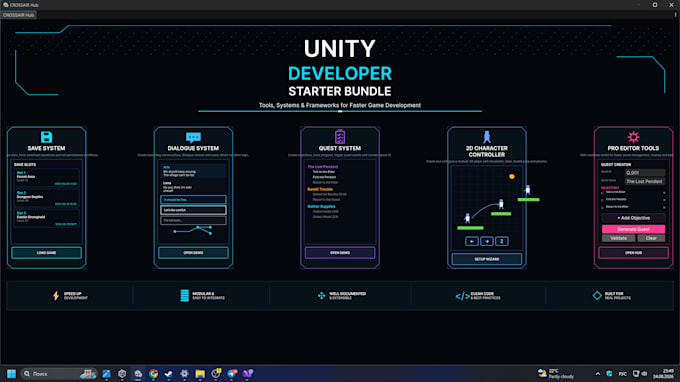Click Open Demo in the Quest System card
The image size is (680, 382).
(340, 253)
